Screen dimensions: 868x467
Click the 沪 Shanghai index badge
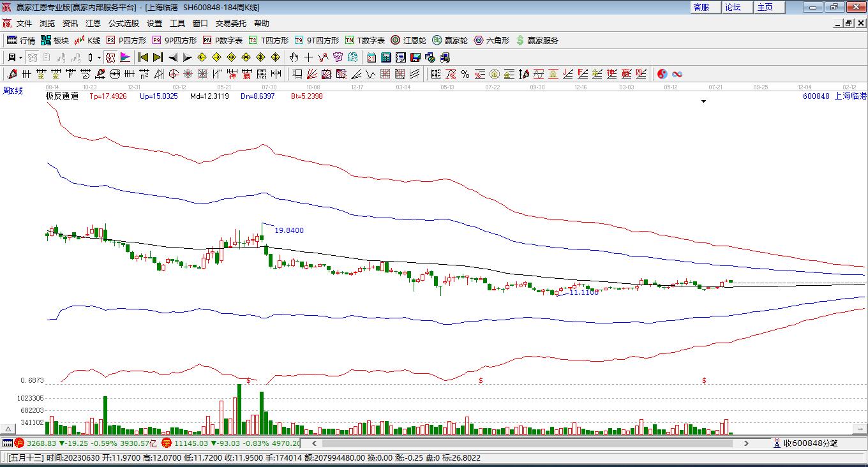(19, 443)
